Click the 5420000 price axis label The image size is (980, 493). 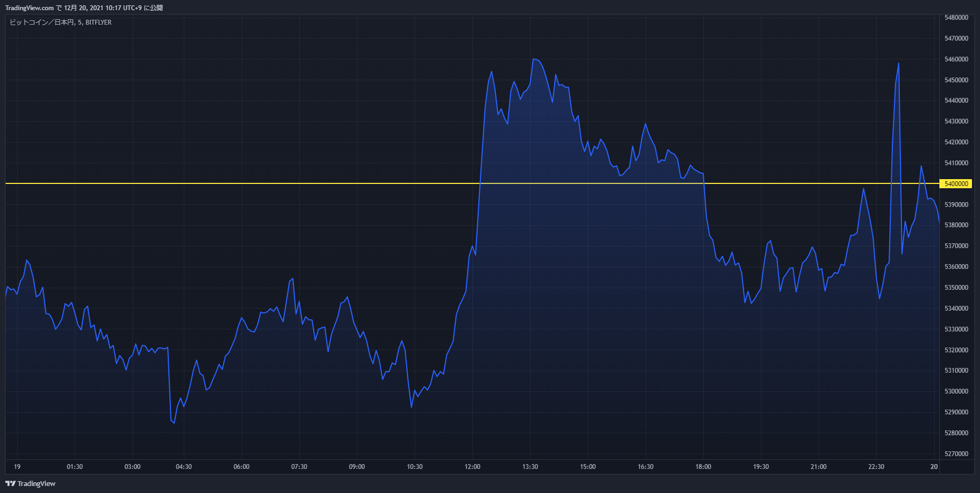click(x=956, y=142)
